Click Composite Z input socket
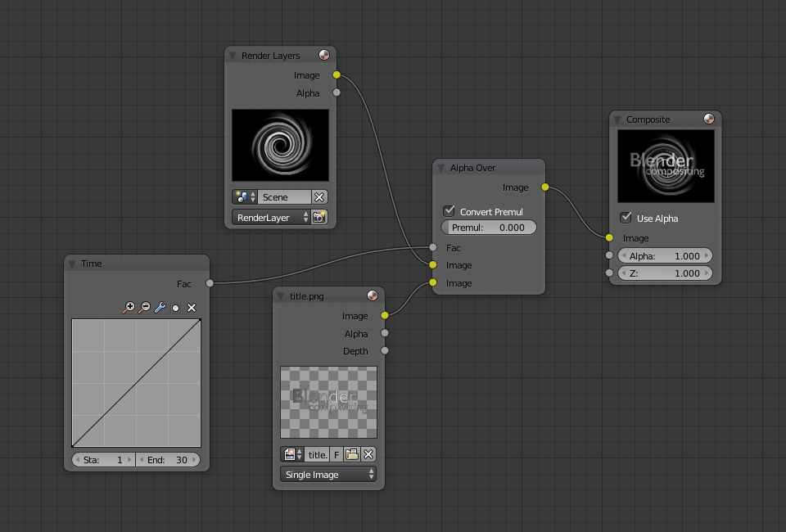 609,273
